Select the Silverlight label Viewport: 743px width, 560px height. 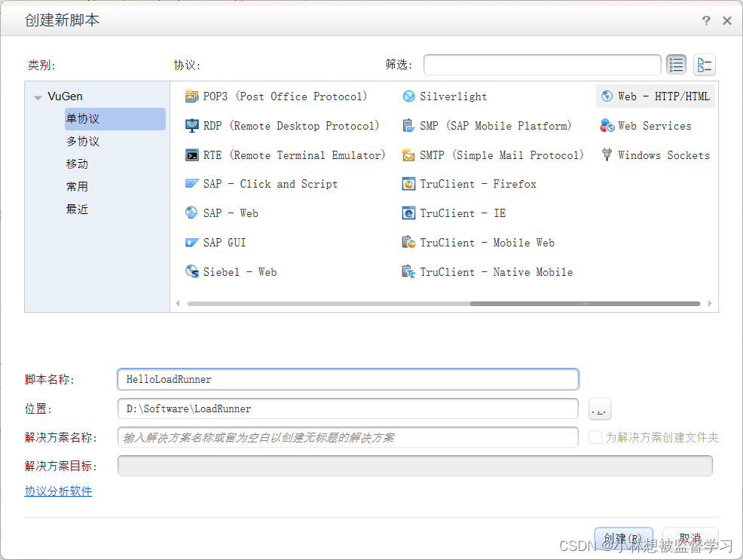454,96
